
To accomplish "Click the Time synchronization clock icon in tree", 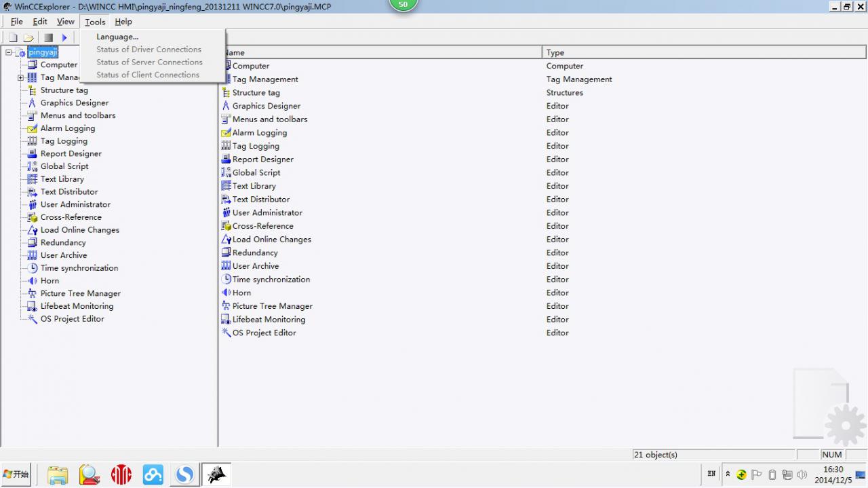I will 32,268.
